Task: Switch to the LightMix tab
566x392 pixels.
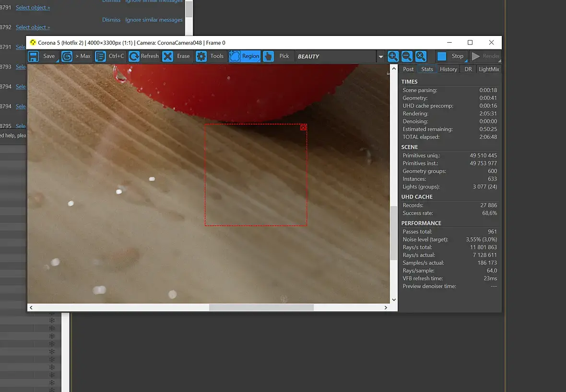Action: click(x=489, y=69)
